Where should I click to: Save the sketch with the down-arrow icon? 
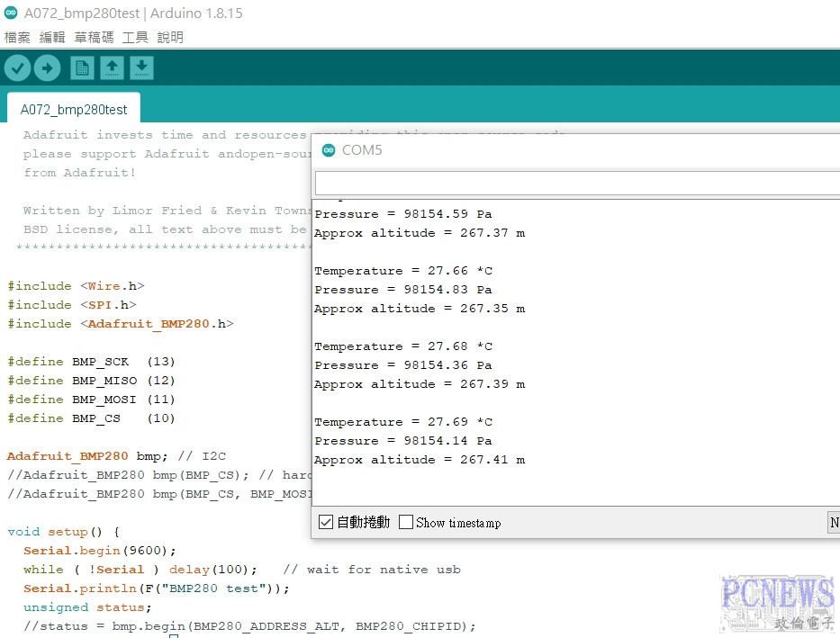click(x=141, y=68)
